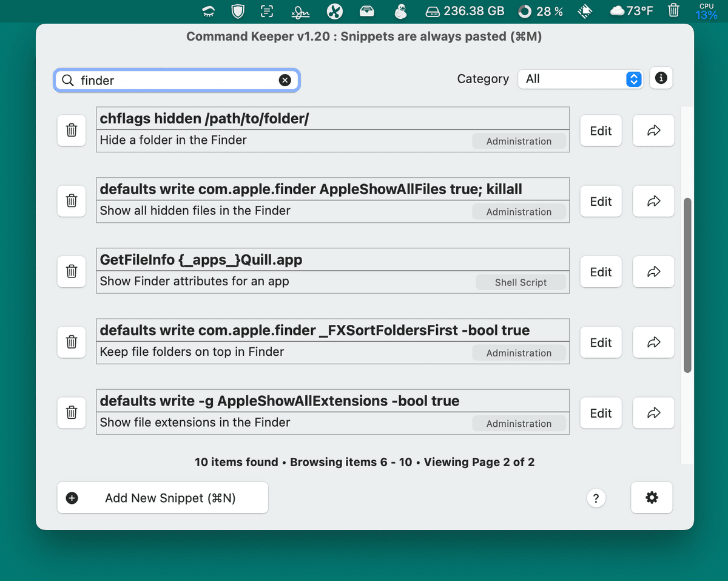Click into the finder search field

pos(176,80)
